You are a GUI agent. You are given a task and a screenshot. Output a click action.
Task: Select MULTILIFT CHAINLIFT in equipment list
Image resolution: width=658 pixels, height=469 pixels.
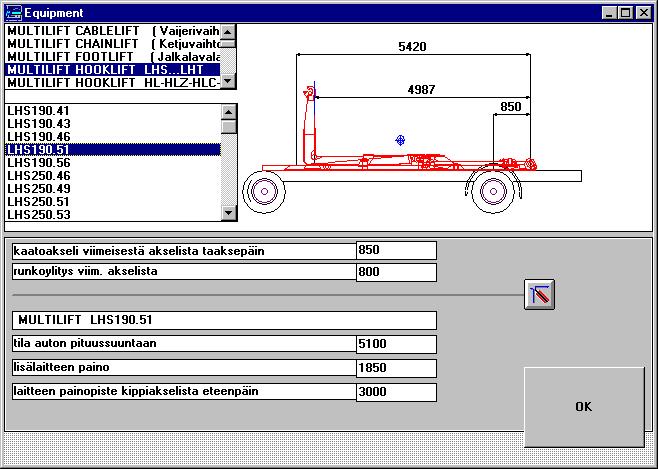(x=112, y=44)
